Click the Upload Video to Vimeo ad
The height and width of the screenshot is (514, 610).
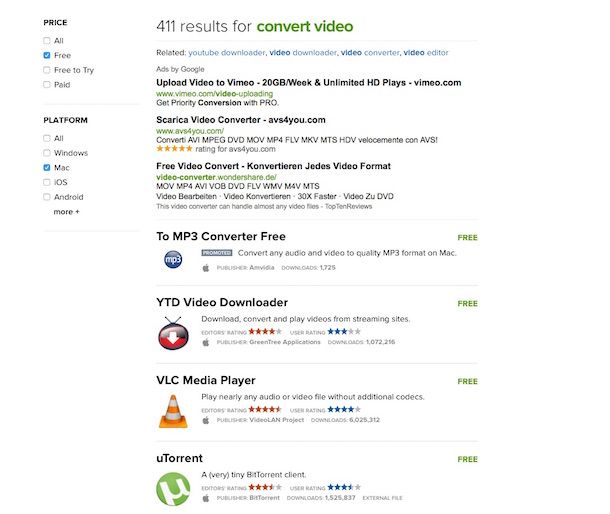309,82
